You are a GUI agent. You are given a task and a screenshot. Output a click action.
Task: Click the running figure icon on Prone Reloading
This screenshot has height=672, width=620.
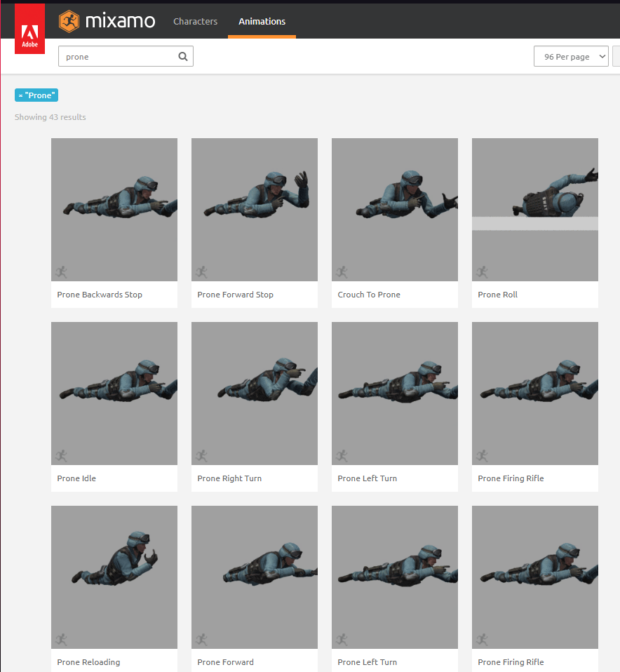[60, 639]
